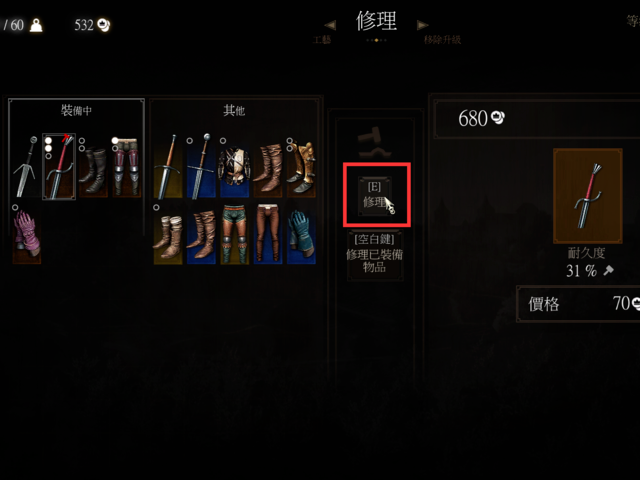Image resolution: width=640 pixels, height=480 pixels.
Task: Select the cuffed boots on yellow background
Action: pos(168,233)
